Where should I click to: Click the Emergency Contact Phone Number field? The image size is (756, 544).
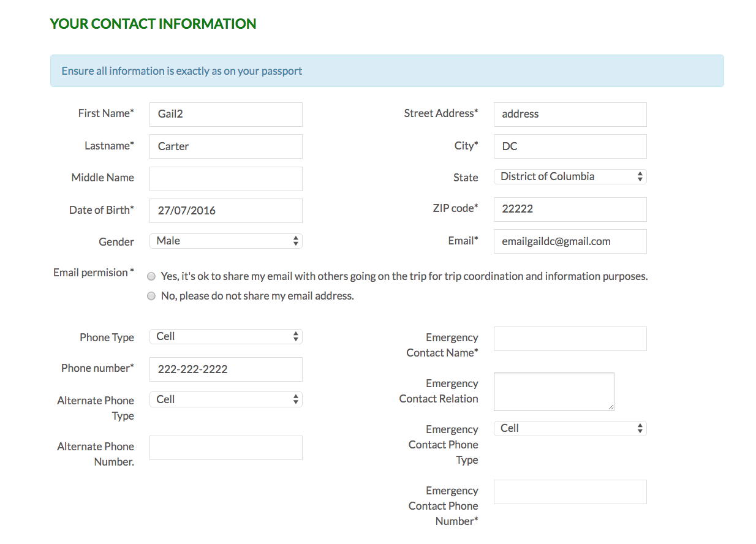(570, 491)
